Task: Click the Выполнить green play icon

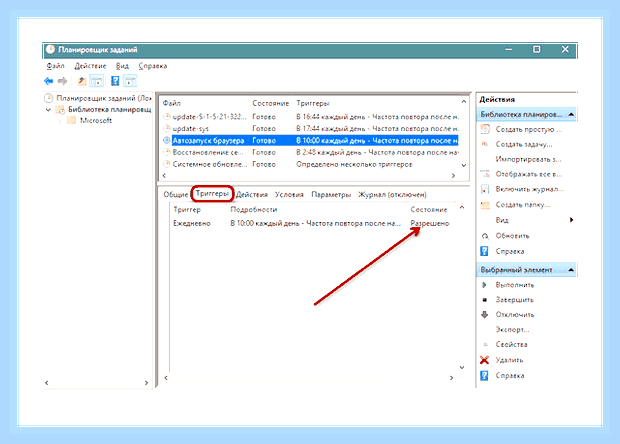Action: (x=485, y=285)
